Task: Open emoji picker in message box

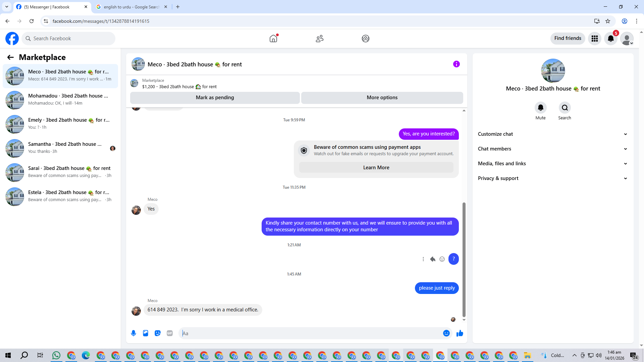Action: tap(446, 333)
